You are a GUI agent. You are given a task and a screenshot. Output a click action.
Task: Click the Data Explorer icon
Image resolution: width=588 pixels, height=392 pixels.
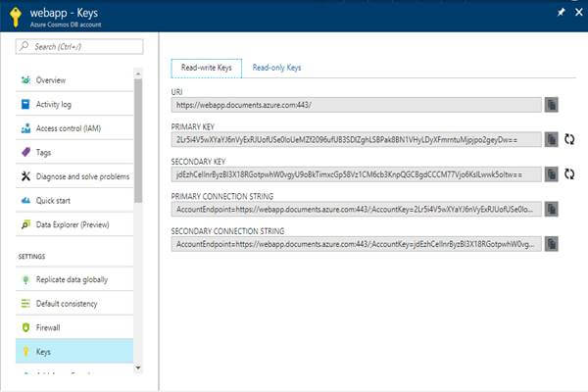(25, 224)
